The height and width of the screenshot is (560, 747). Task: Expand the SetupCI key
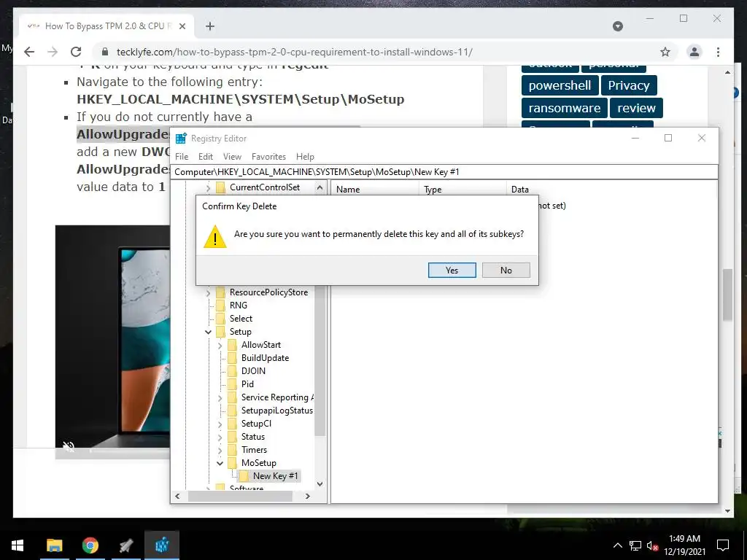[x=220, y=424]
